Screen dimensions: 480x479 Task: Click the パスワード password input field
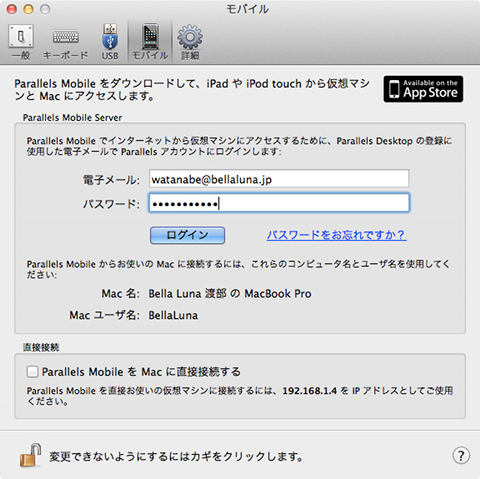click(279, 203)
